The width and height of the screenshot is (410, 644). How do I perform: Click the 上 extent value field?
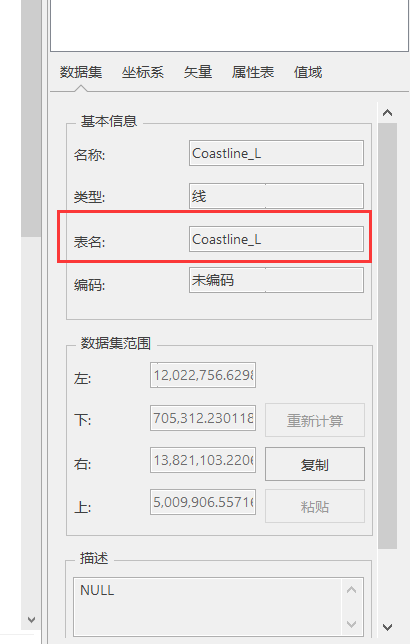[203, 501]
